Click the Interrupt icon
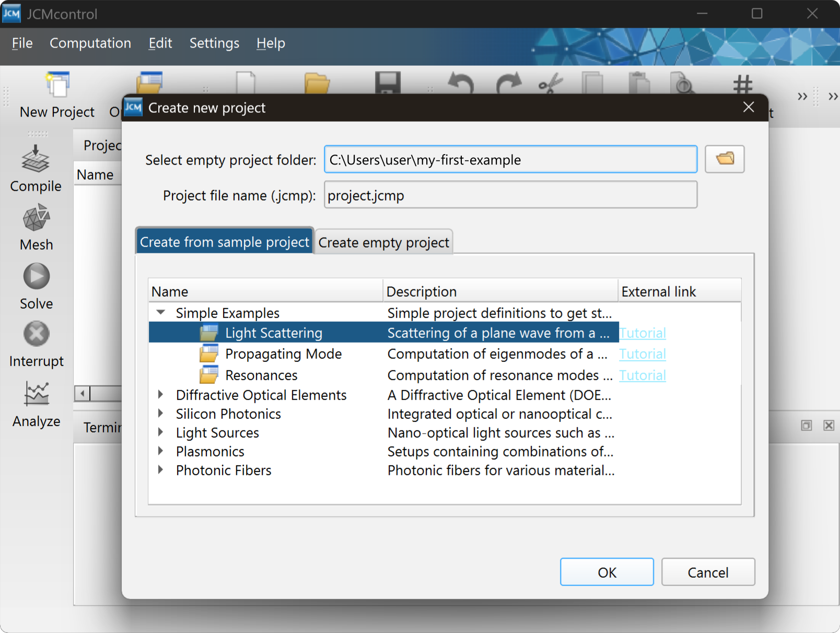The image size is (840, 633). pyautogui.click(x=37, y=334)
